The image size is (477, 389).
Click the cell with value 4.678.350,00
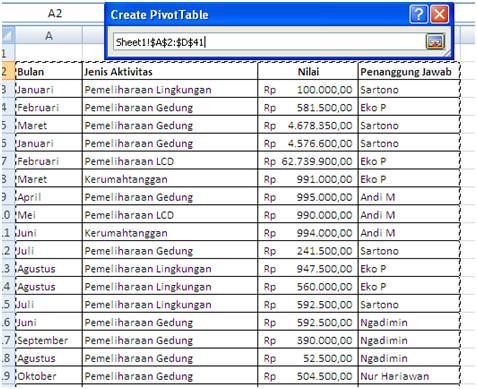(308, 126)
